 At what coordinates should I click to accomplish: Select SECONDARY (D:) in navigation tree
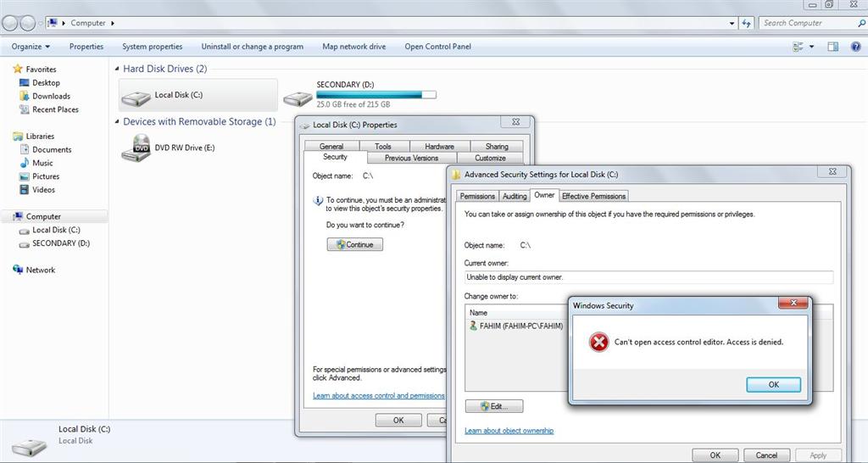tap(61, 243)
